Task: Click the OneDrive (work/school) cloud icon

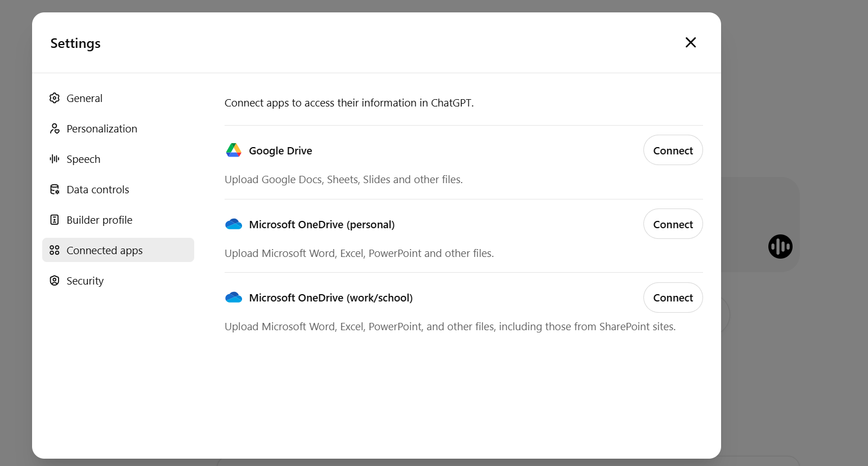Action: click(x=234, y=298)
